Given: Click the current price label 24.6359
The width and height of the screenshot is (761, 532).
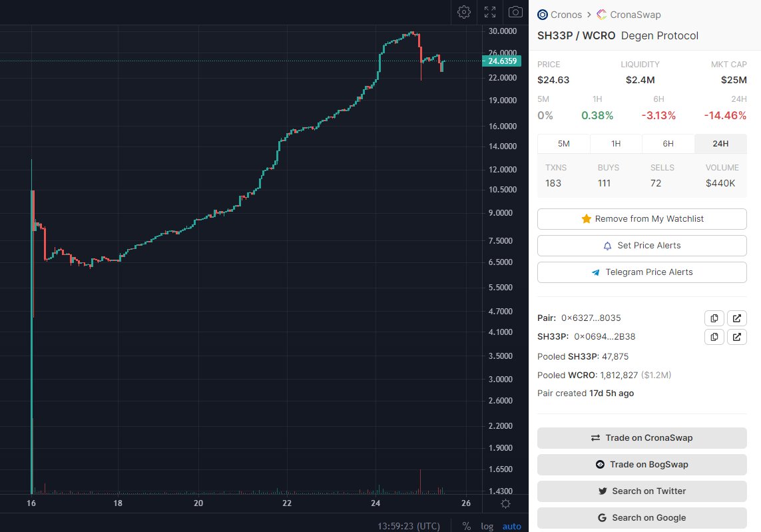Looking at the screenshot, I should (x=502, y=61).
